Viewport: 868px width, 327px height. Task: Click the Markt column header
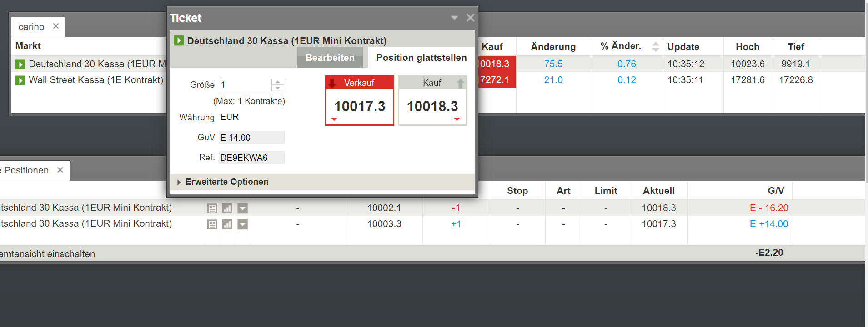28,46
